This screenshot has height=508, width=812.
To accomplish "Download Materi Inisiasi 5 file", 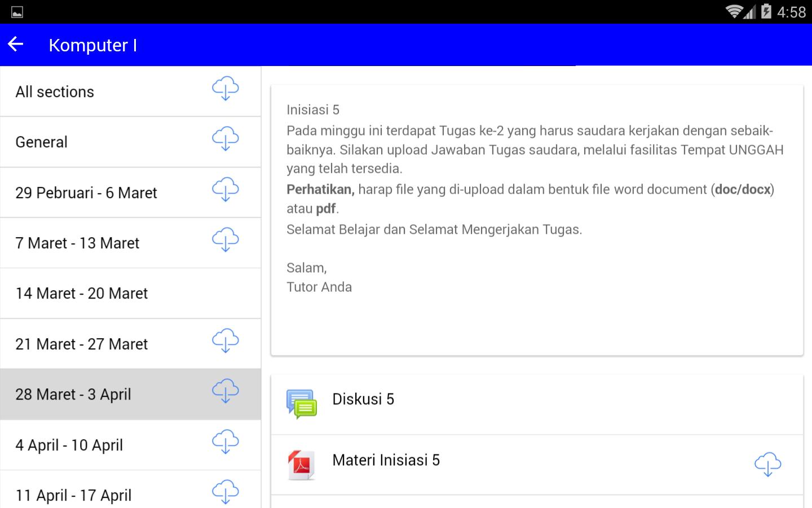I will click(x=767, y=465).
